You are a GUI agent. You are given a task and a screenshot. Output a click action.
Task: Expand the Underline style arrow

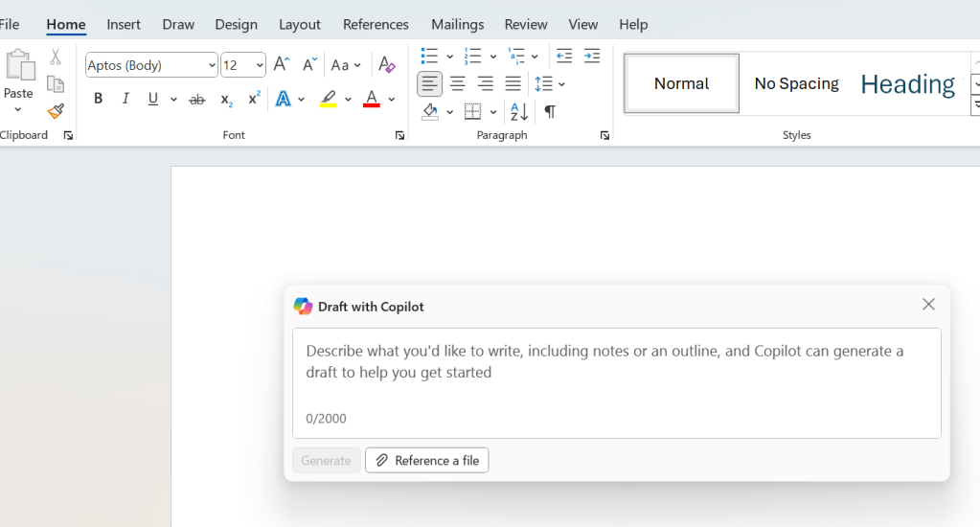tap(173, 100)
